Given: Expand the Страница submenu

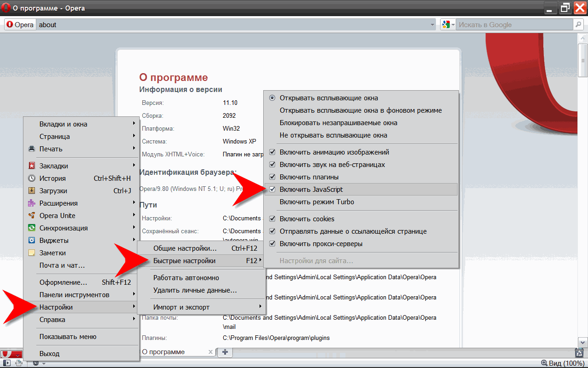Looking at the screenshot, I should pos(81,137).
